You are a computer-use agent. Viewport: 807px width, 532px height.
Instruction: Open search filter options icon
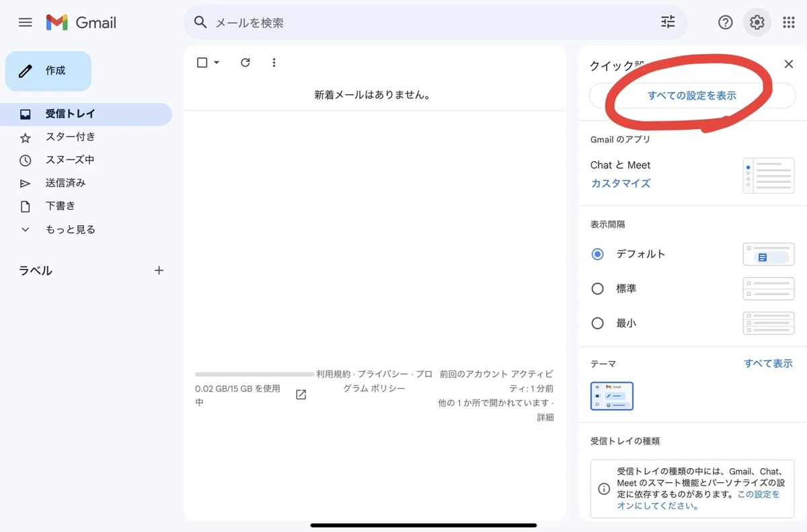pyautogui.click(x=668, y=22)
